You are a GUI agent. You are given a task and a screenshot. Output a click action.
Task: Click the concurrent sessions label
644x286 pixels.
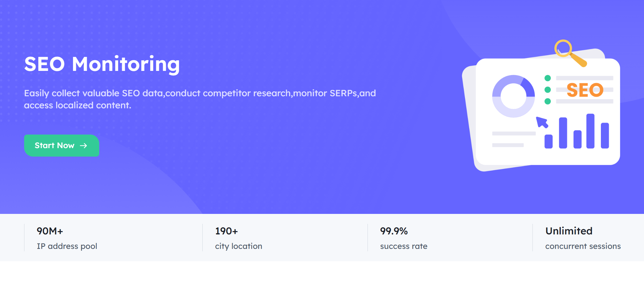pos(583,246)
